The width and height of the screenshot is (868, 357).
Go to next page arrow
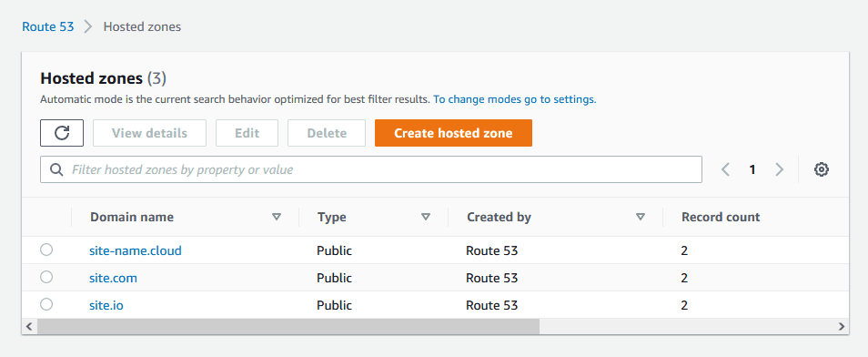780,169
